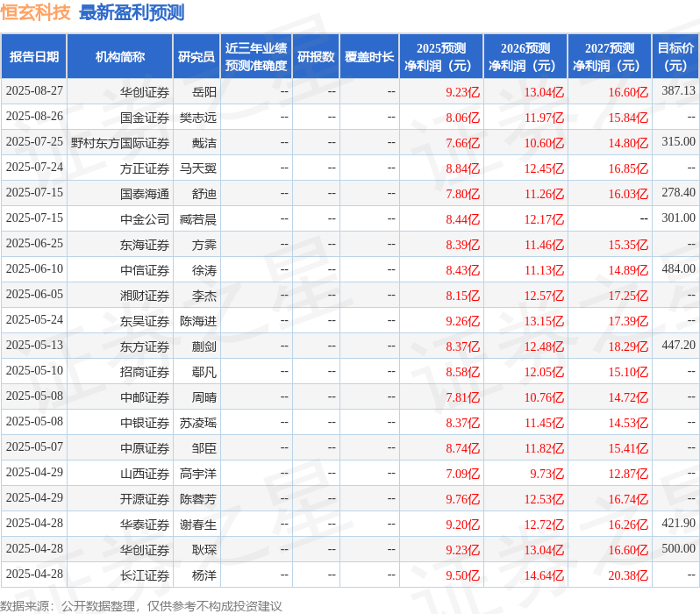
Task: Click the 16.85亿 forecast value
Action: 628,168
